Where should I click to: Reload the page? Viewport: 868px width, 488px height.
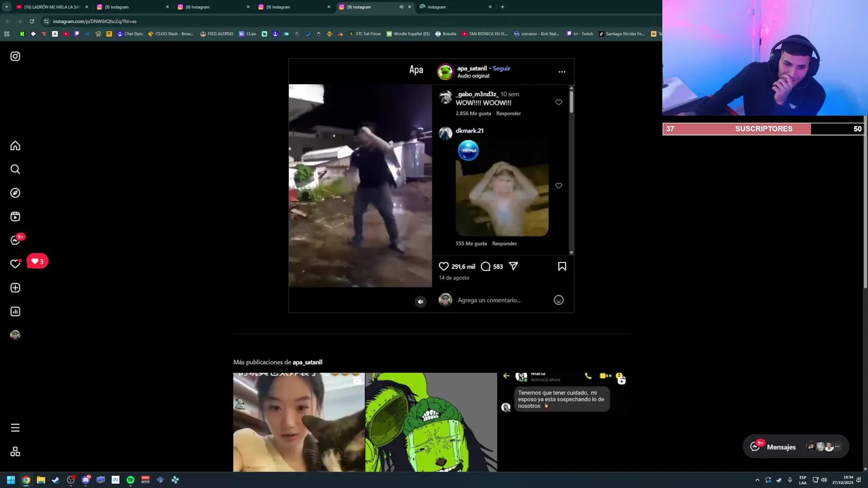pos(31,21)
